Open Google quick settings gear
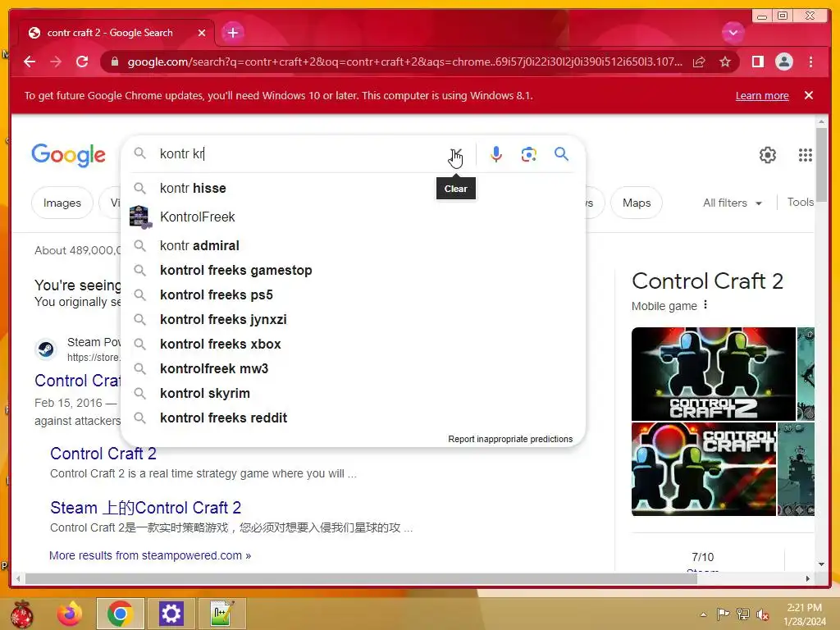Image resolution: width=840 pixels, height=630 pixels. 768,155
